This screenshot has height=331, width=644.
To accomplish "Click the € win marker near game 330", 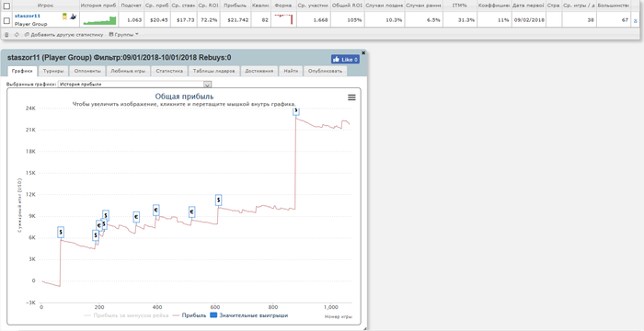I will (136, 217).
